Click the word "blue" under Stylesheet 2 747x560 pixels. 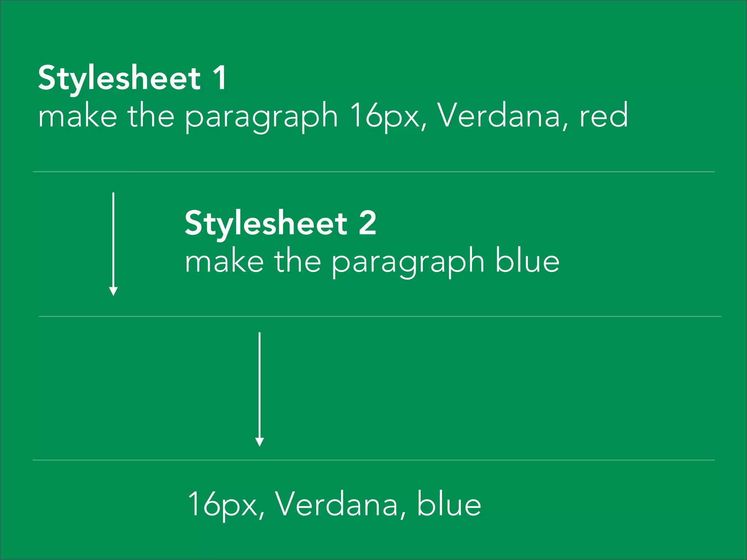tap(527, 261)
